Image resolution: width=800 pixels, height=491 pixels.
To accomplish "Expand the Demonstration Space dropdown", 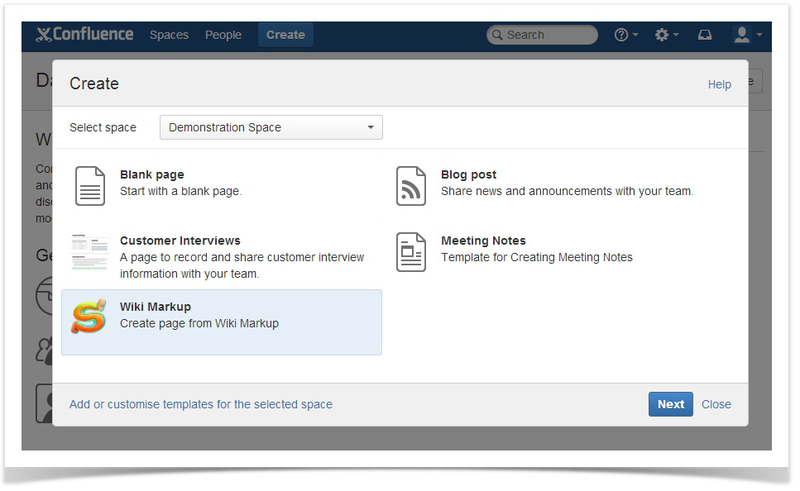I will click(x=271, y=127).
